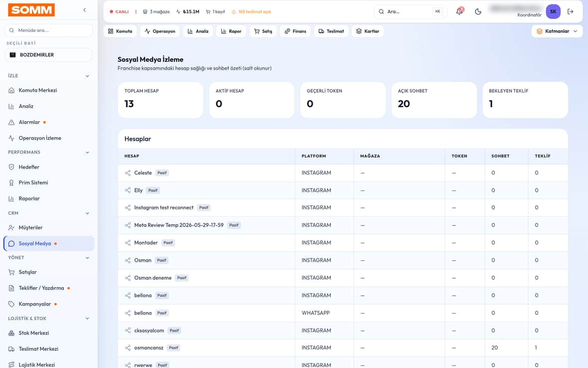Switch to the Kartlar tab
Viewport: 588px width, 368px height.
point(368,31)
